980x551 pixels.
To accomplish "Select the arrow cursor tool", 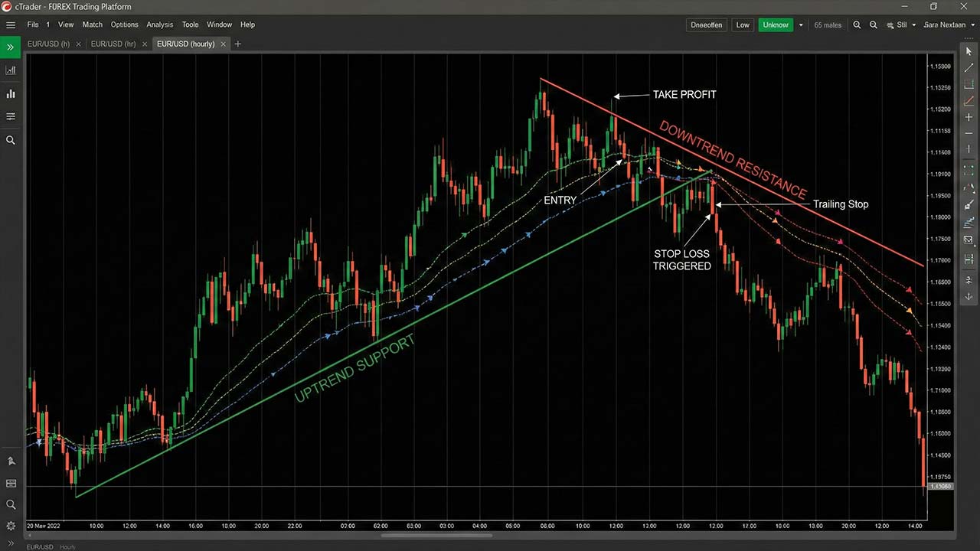I will 969,51.
